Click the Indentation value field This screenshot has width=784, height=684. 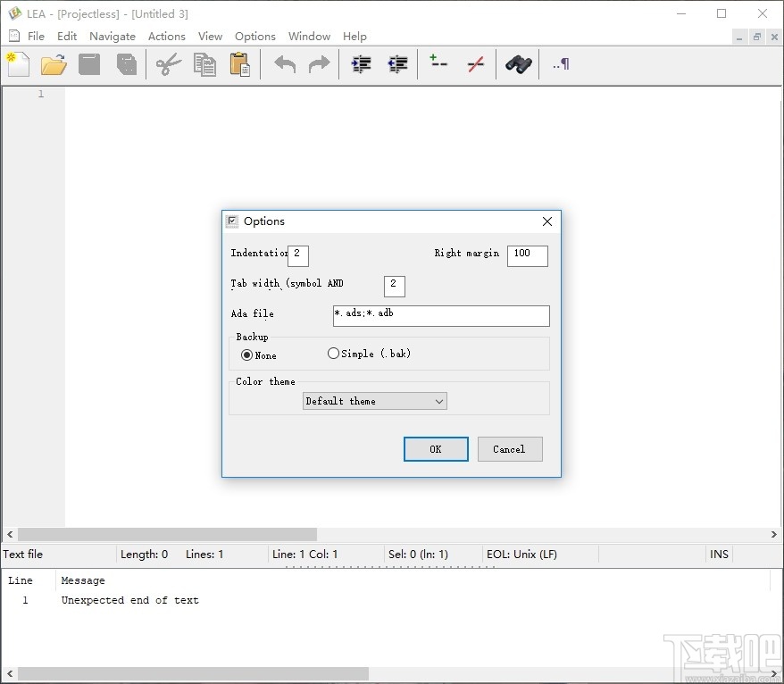298,256
